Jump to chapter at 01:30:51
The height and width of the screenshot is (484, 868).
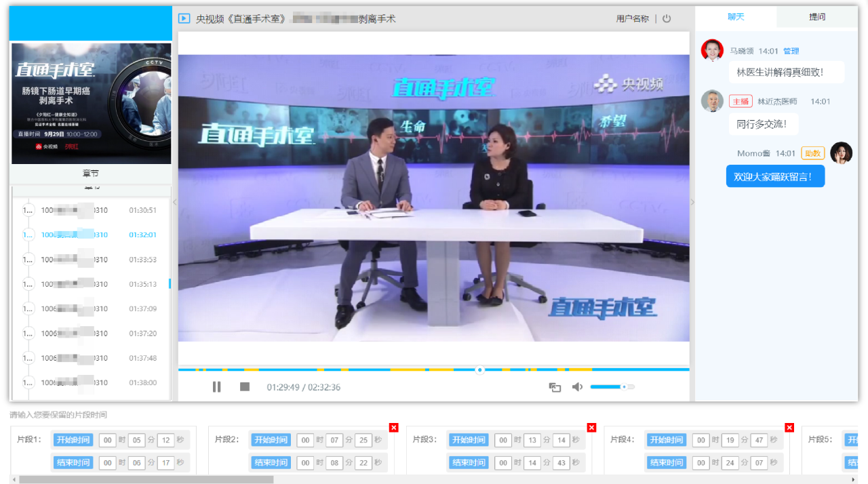coord(91,210)
